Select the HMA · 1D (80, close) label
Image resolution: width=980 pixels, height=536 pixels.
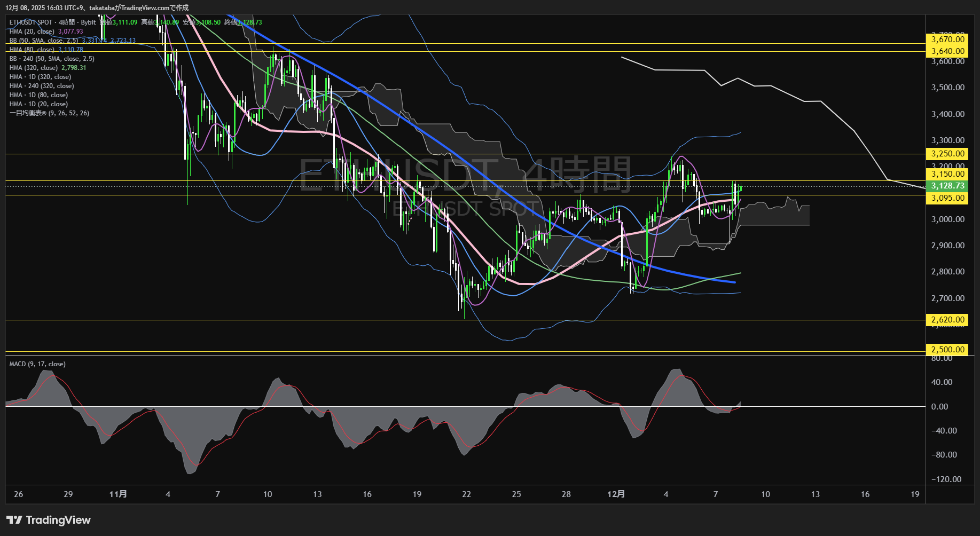38,95
